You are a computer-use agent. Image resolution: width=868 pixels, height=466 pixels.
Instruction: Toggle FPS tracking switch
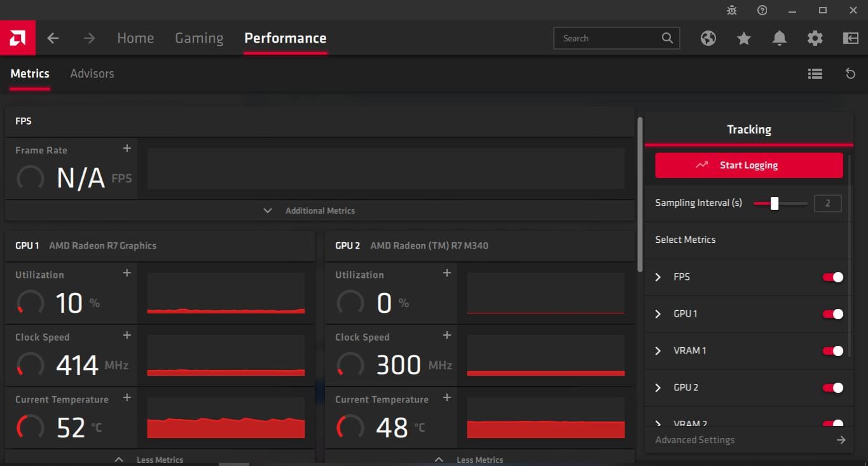(833, 277)
